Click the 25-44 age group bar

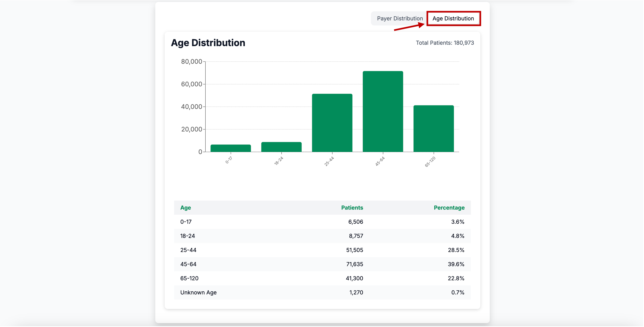[x=332, y=123]
